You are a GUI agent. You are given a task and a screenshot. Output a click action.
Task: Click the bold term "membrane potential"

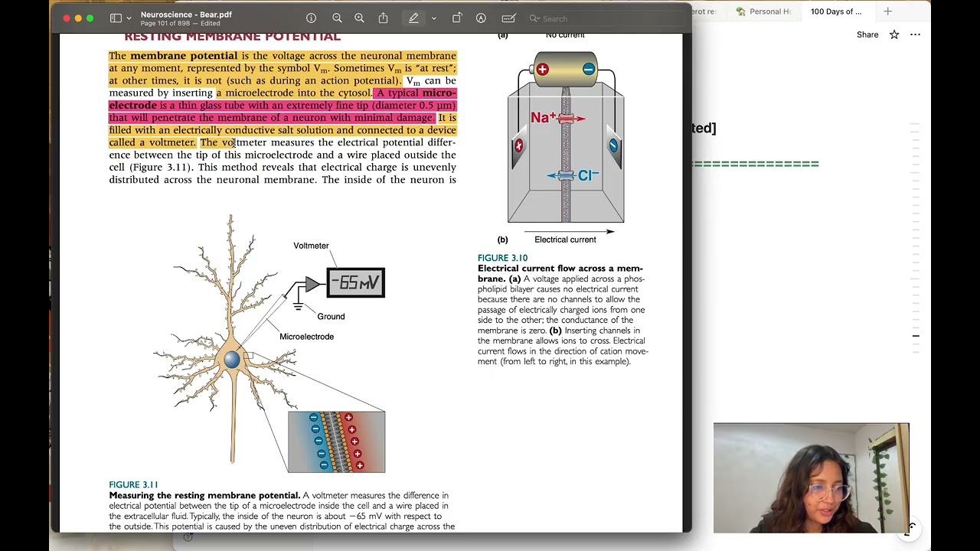(184, 56)
